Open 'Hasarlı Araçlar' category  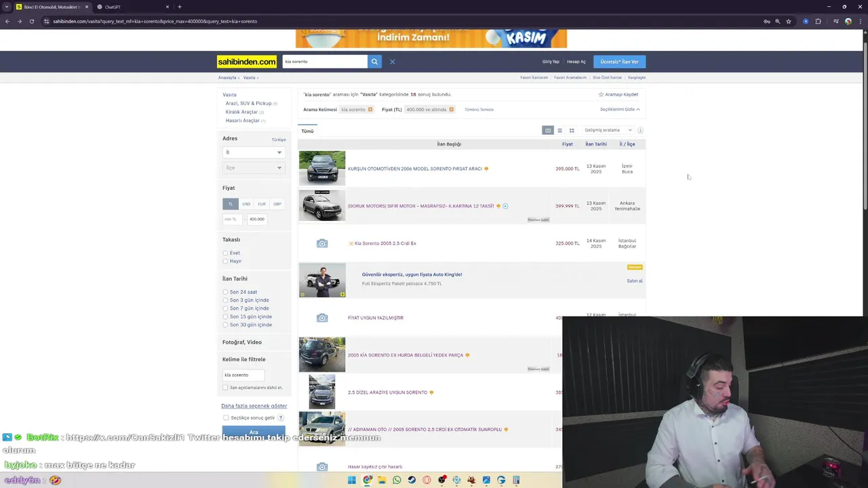tap(242, 121)
